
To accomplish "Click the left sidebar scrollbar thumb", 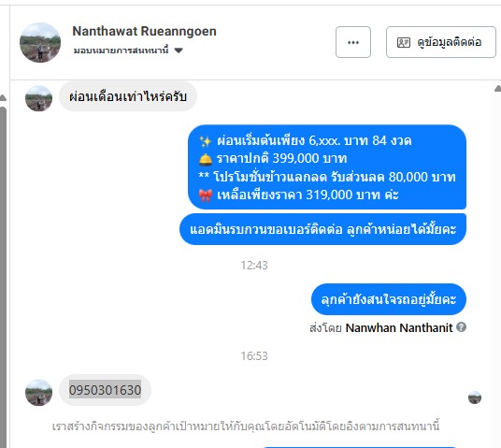I will (x=3, y=275).
